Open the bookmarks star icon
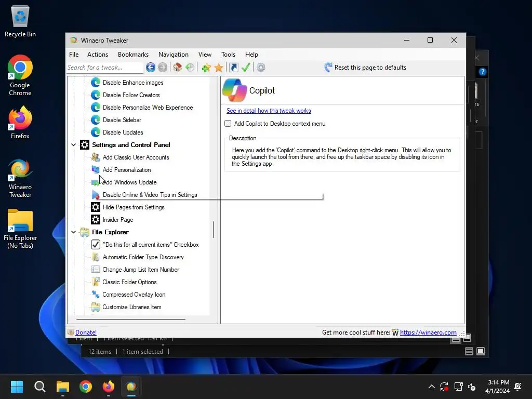Screen dimensions: 532x399 point(219,68)
